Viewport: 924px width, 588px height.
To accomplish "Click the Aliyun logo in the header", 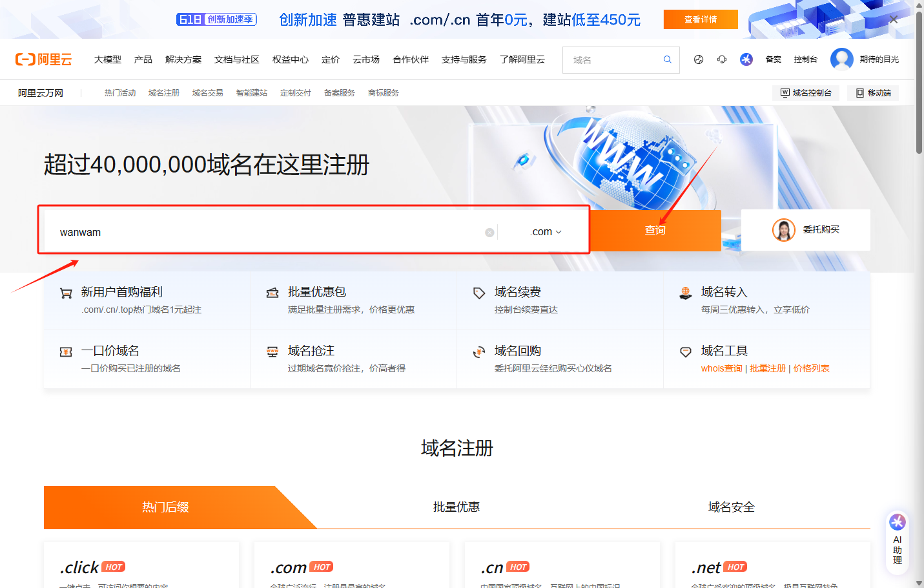I will tap(43, 59).
